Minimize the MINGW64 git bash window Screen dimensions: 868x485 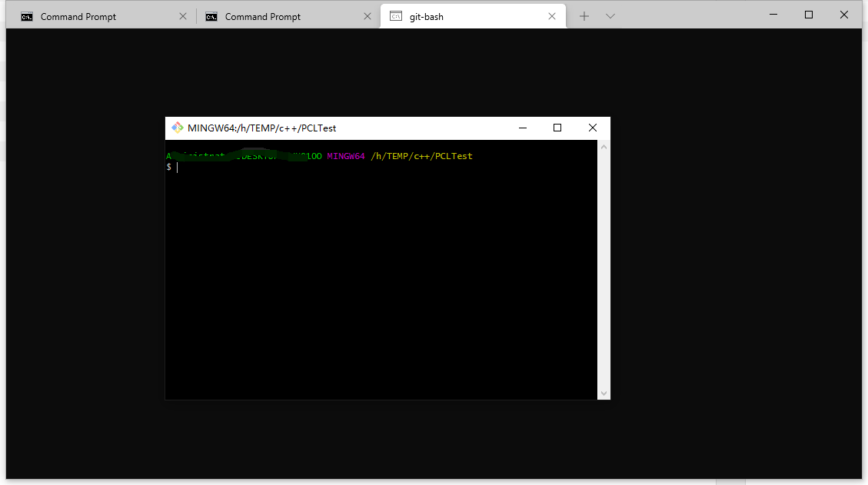click(523, 128)
